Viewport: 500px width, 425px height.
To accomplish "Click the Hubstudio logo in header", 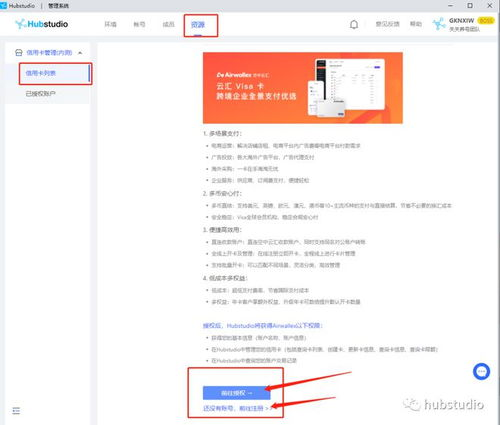I will click(x=42, y=24).
